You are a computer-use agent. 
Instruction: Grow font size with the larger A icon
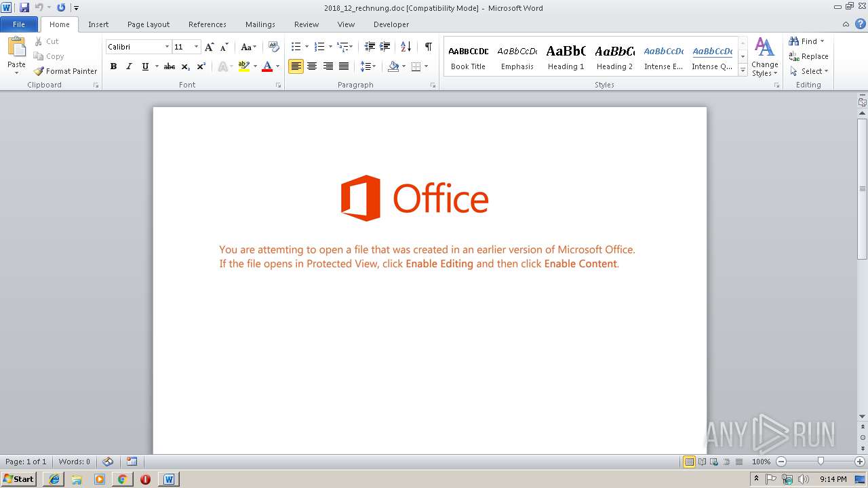pyautogui.click(x=209, y=47)
